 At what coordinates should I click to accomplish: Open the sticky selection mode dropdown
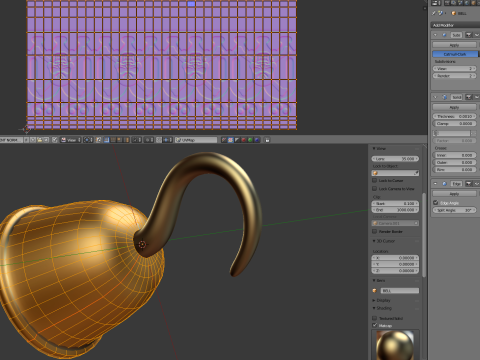[137, 140]
